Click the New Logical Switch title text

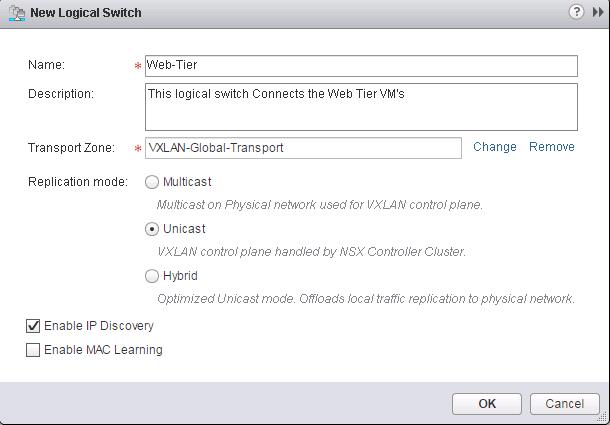point(86,12)
